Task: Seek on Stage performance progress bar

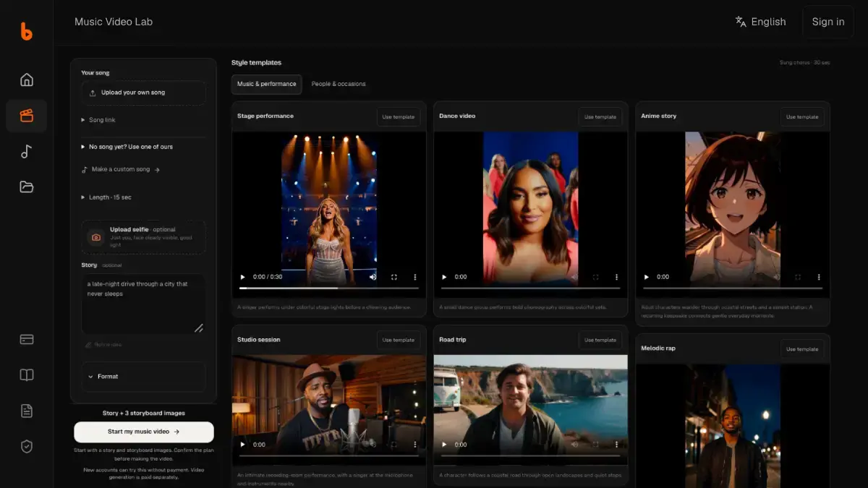Action: click(x=329, y=288)
